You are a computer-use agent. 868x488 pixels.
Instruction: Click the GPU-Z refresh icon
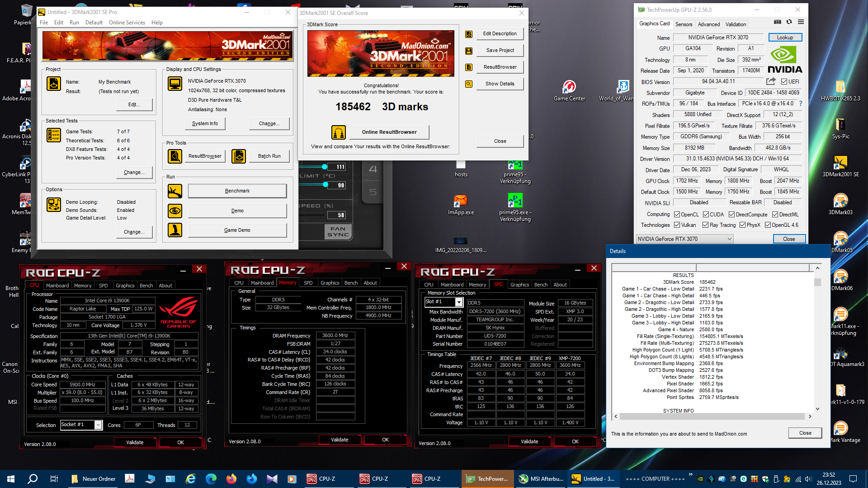789,22
